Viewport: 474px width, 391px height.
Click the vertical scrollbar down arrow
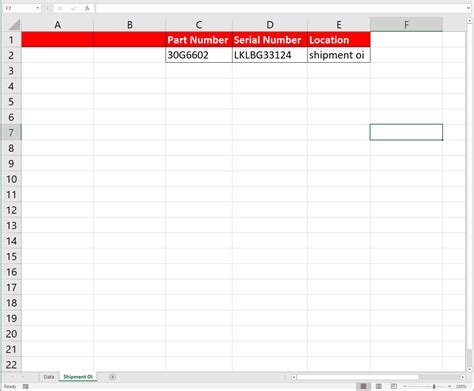click(x=469, y=369)
